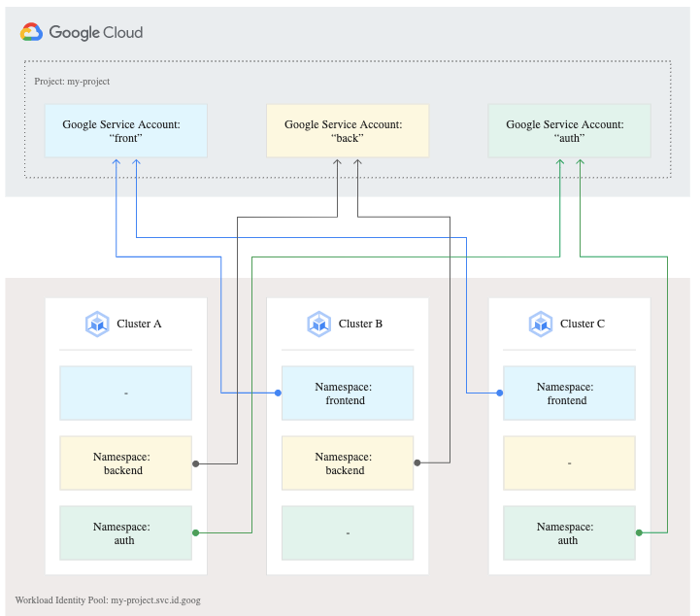Select Cluster C's empty yellow namespace box
Viewport: 700px width, 616px height.
point(569,463)
